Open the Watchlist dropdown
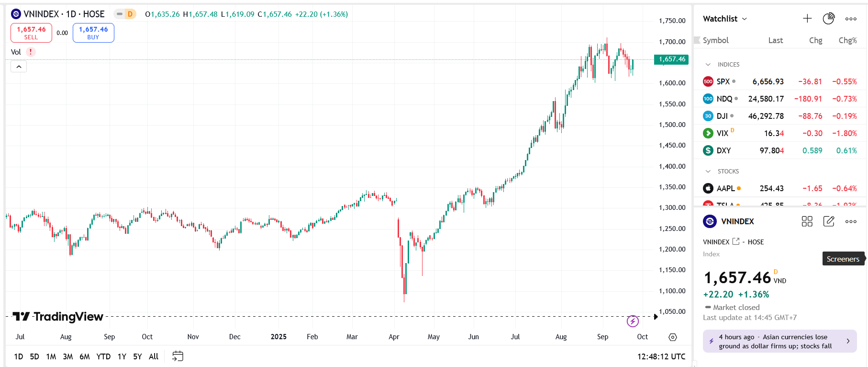 pyautogui.click(x=725, y=19)
